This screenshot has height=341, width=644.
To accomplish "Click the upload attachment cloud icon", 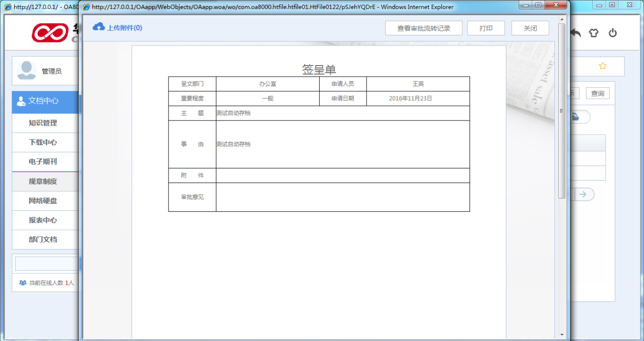I will pyautogui.click(x=98, y=27).
